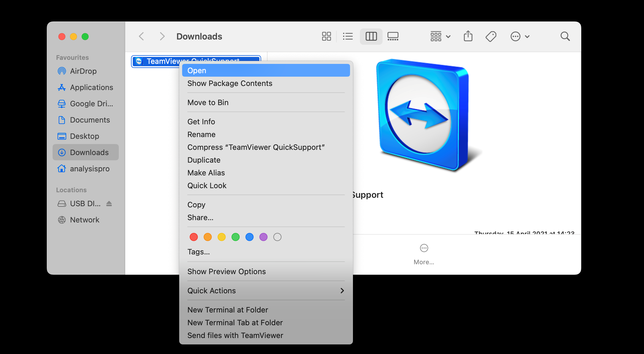Switch to gallery view
644x354 pixels.
tap(393, 36)
